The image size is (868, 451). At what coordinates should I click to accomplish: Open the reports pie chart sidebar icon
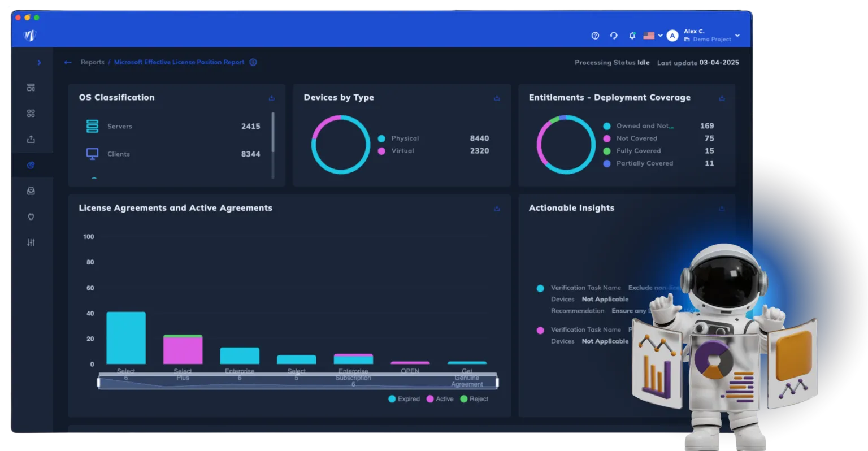point(31,165)
